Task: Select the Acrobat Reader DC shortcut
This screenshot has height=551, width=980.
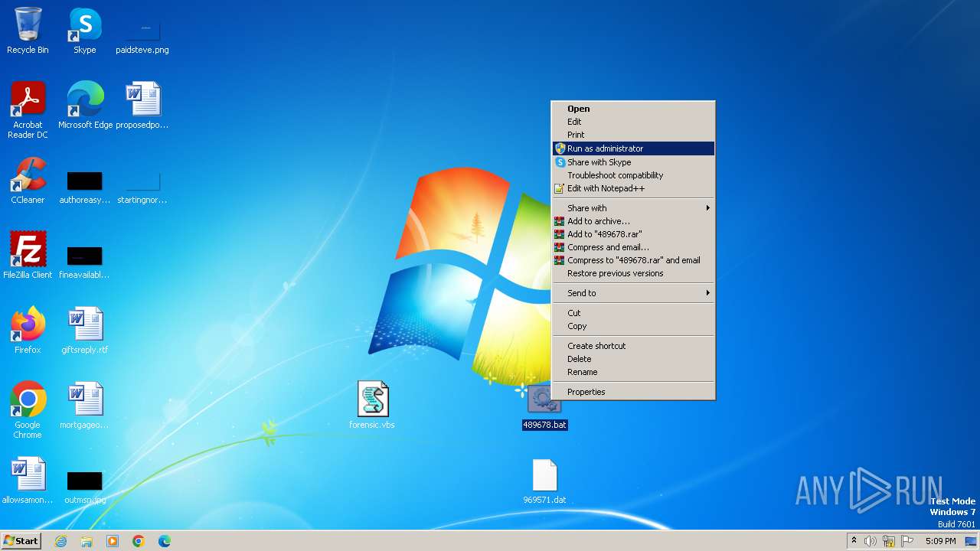Action: 28,109
